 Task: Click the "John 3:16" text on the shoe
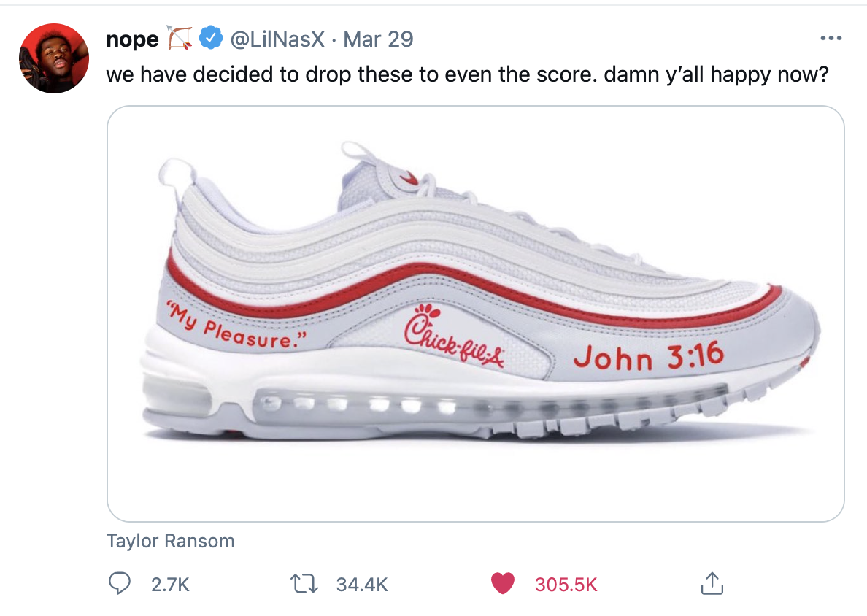coord(648,356)
